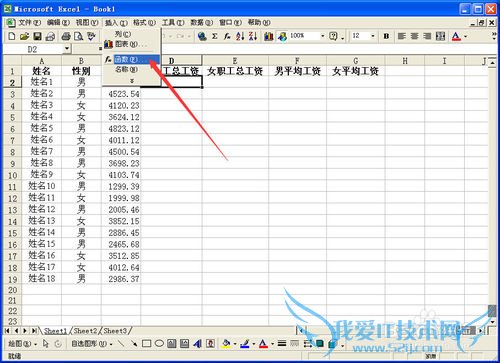Apply the Fill Color paint bucket swatch
This screenshot has height=363, width=500.
[226, 343]
